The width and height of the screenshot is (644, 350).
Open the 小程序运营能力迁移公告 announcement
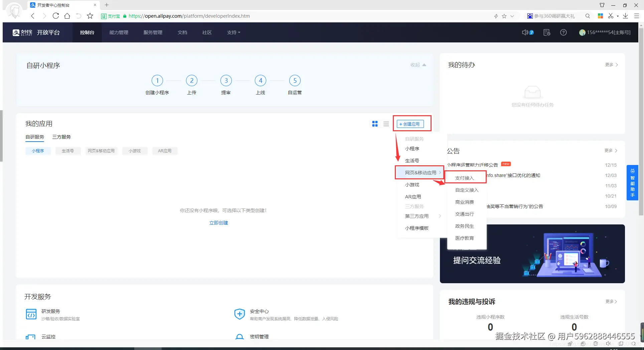coord(472,165)
